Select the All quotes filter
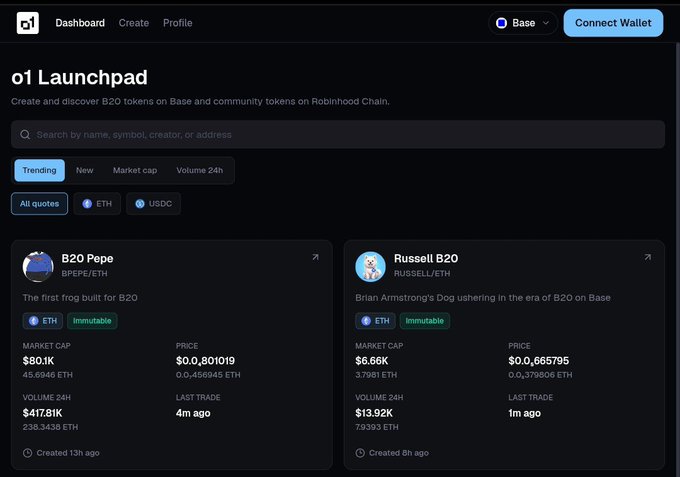The height and width of the screenshot is (477, 680). click(39, 204)
